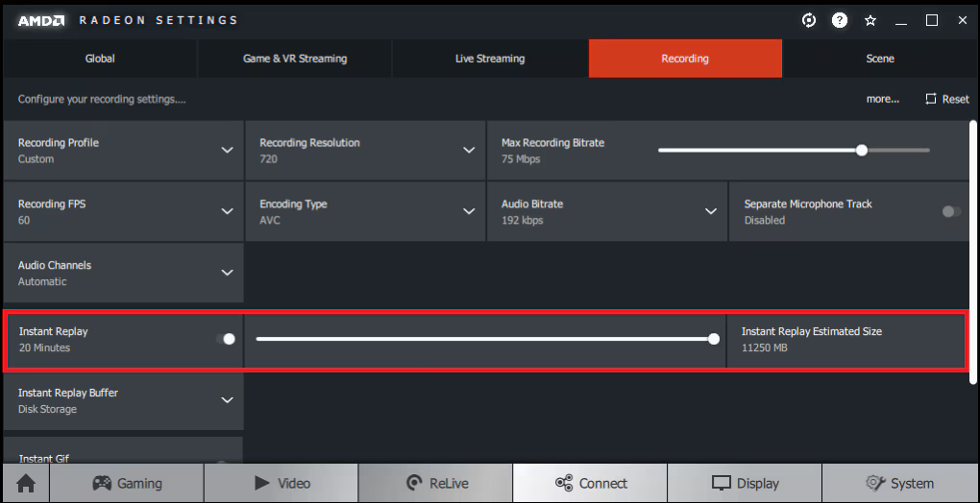Viewport: 980px width, 503px height.
Task: Toggle Separate Microphone Track switch
Action: click(x=952, y=211)
